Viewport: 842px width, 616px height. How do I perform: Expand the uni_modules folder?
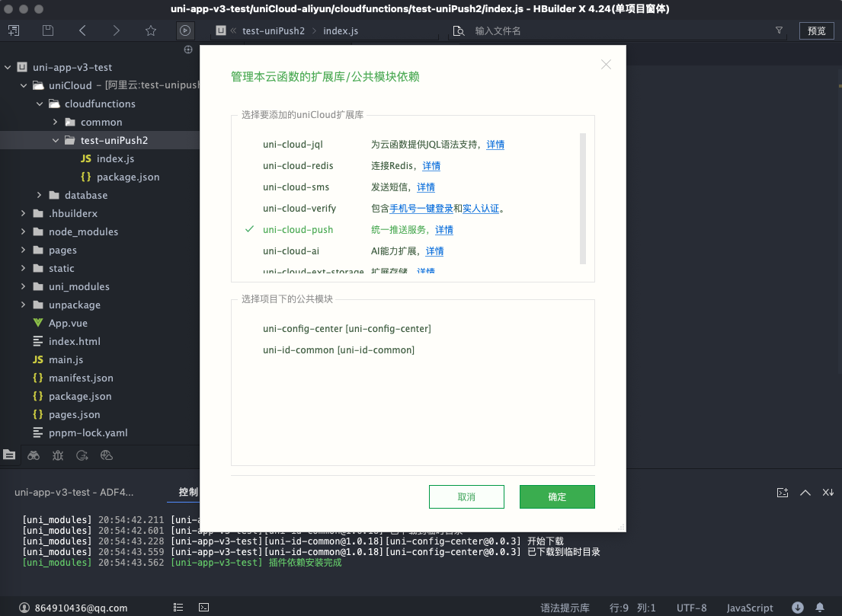23,286
